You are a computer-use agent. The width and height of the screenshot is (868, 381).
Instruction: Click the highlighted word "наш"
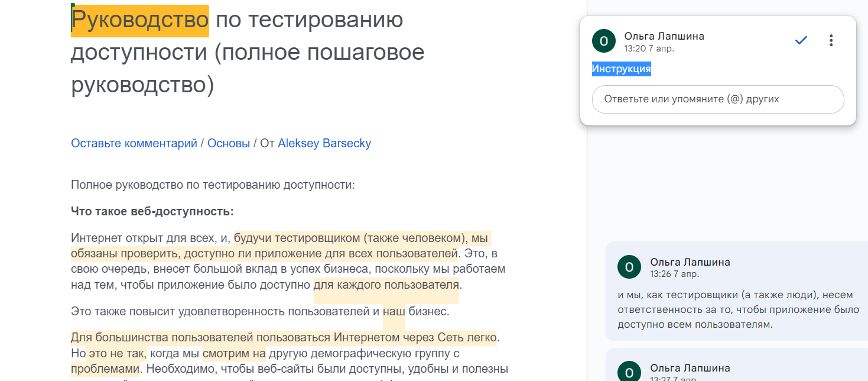(394, 311)
